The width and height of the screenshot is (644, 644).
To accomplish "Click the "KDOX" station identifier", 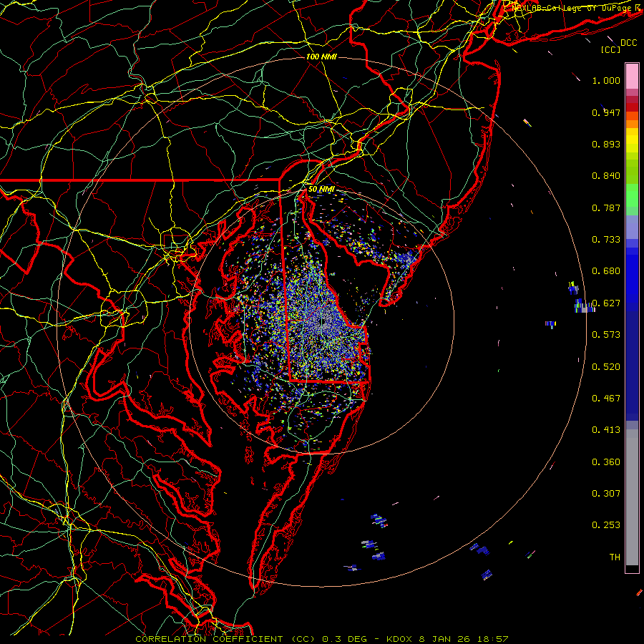I will 399,639.
